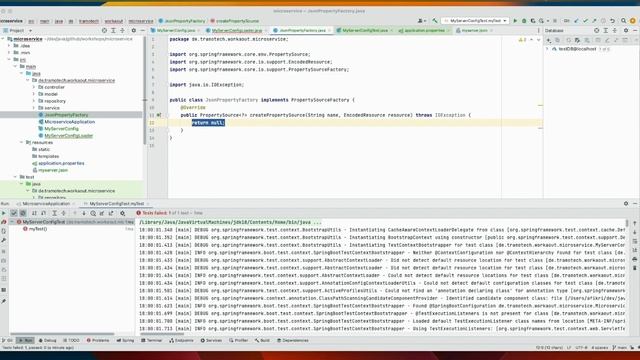Open Endpoints tool window button
Viewport: 640px width, 360px height.
(x=182, y=340)
